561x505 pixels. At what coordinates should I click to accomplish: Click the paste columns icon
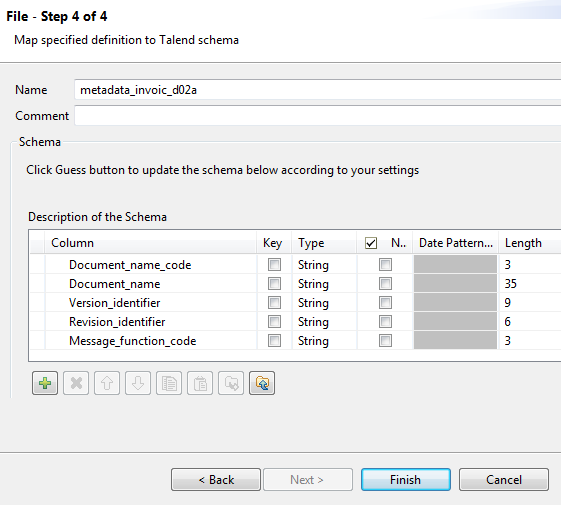(x=200, y=383)
